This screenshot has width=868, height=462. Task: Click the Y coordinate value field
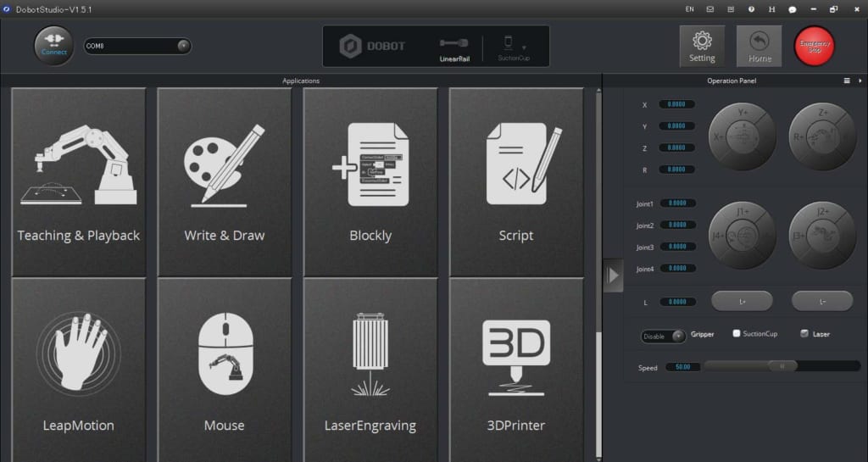pos(676,126)
